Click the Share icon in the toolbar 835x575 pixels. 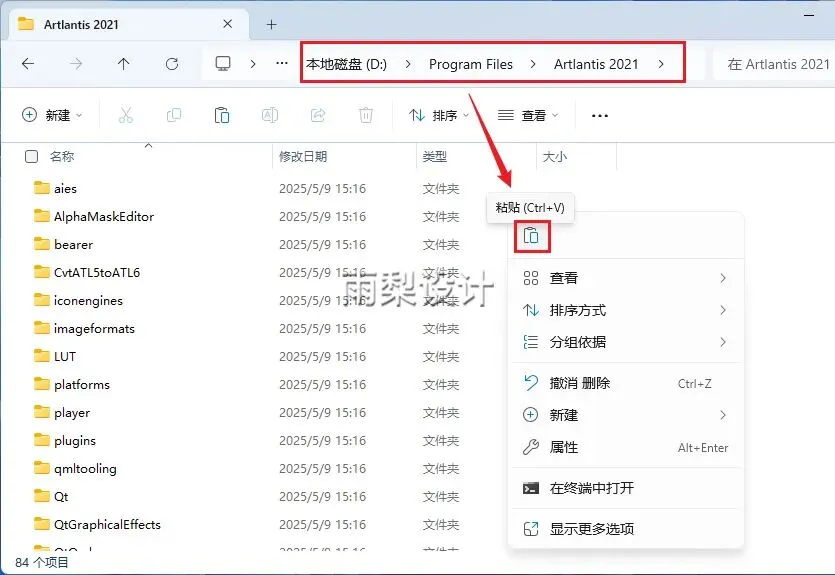point(318,115)
